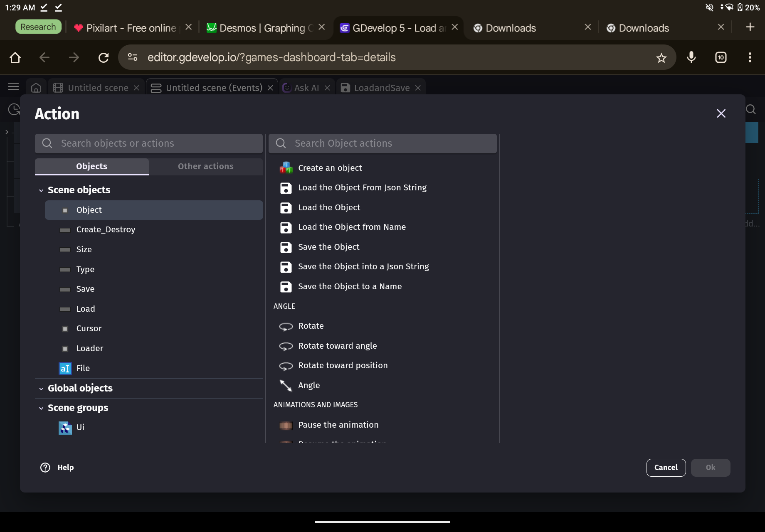Switch to the Objects tab
Image resolution: width=765 pixels, height=532 pixels.
click(92, 166)
